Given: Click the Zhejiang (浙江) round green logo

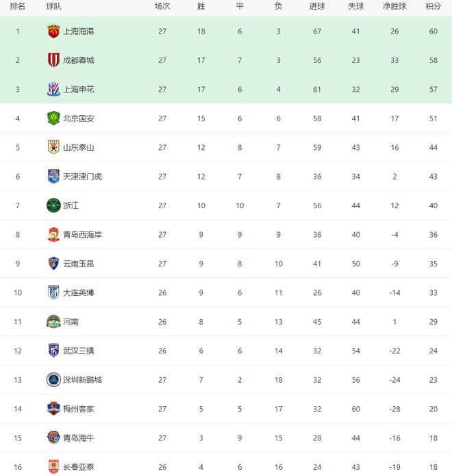Looking at the screenshot, I should click(53, 205).
